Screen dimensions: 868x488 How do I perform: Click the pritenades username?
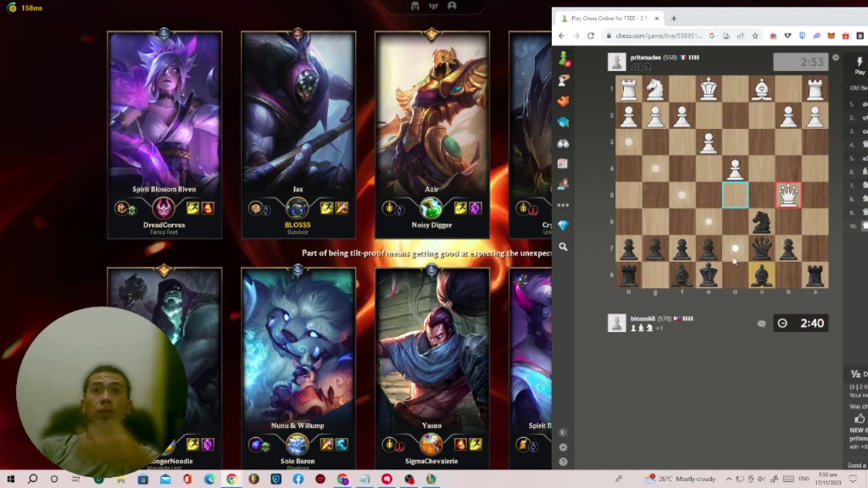pos(646,58)
